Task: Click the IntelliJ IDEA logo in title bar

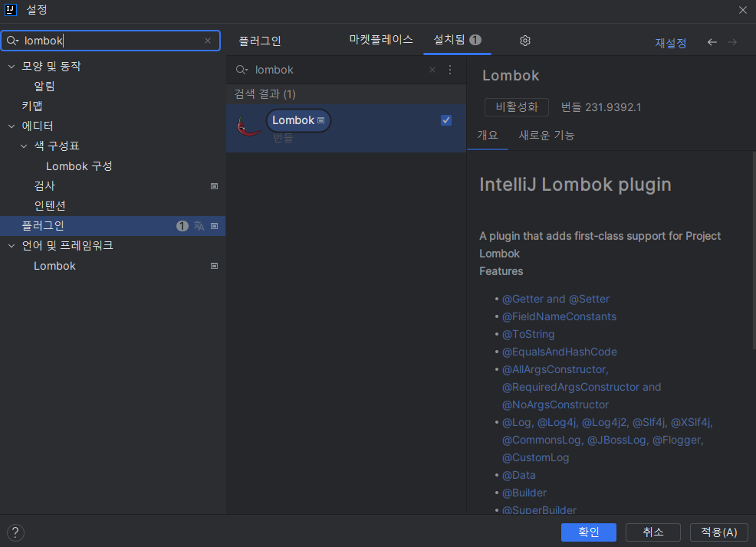Action: point(11,10)
